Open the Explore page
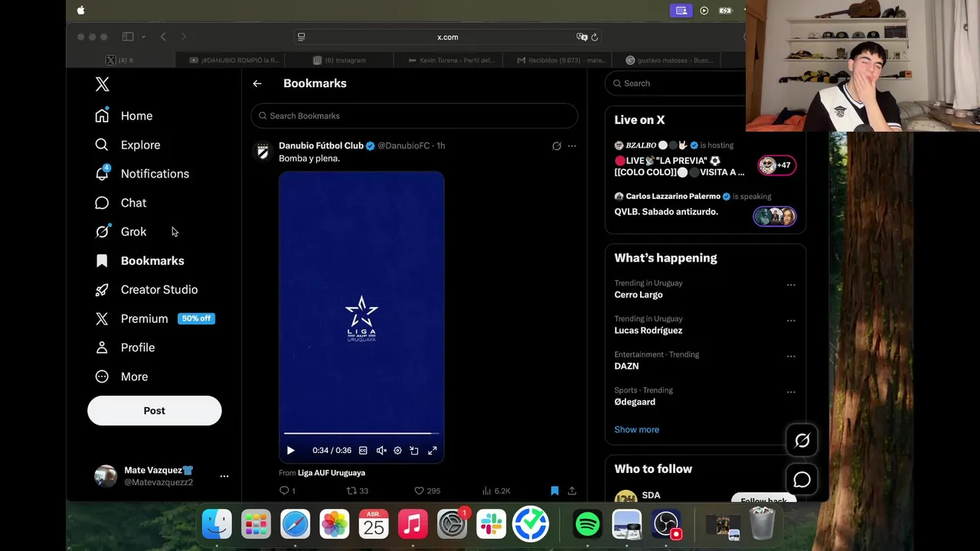 pos(127,145)
